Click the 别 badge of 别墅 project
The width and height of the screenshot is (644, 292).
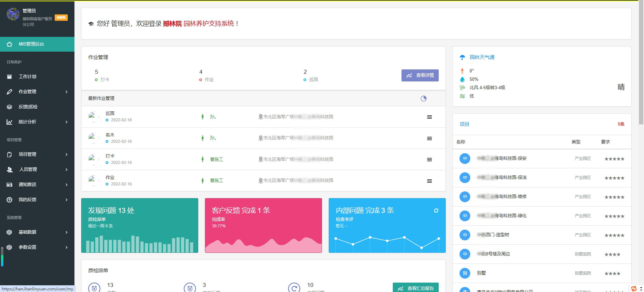[x=465, y=273]
